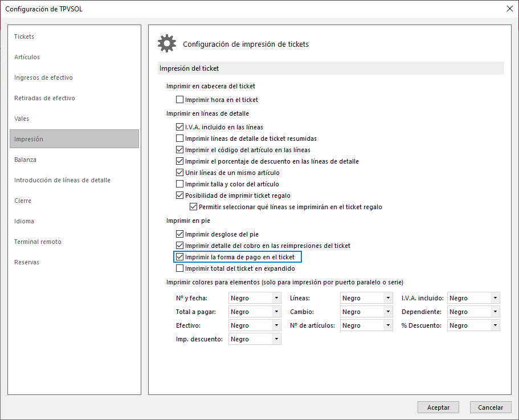The image size is (519, 420).
Task: Toggle Posibilidad de imprimir ticket regalo
Action: 179,195
